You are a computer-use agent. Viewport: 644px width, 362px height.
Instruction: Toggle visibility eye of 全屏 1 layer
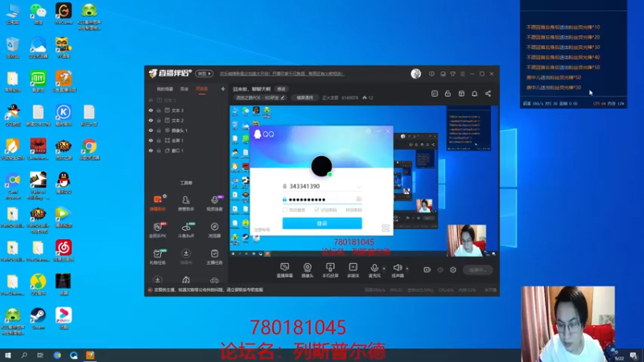click(x=151, y=140)
